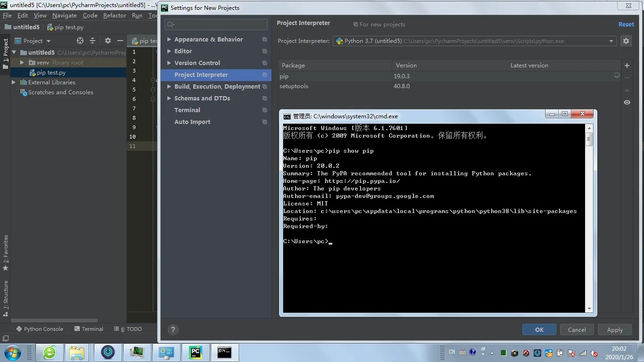This screenshot has width=644, height=362.
Task: Click the 1: Project side tab
Action: pyautogui.click(x=6, y=53)
